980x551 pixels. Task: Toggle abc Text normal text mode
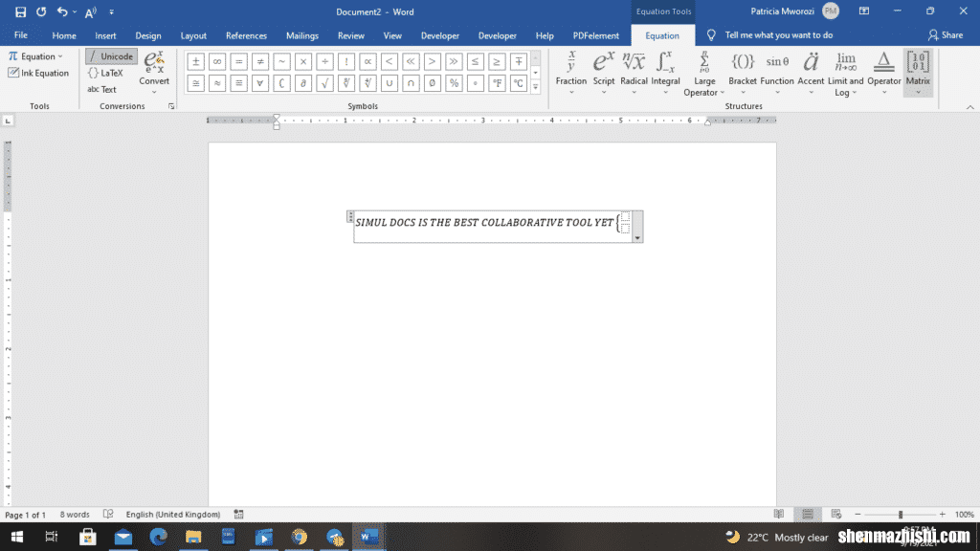[101, 89]
